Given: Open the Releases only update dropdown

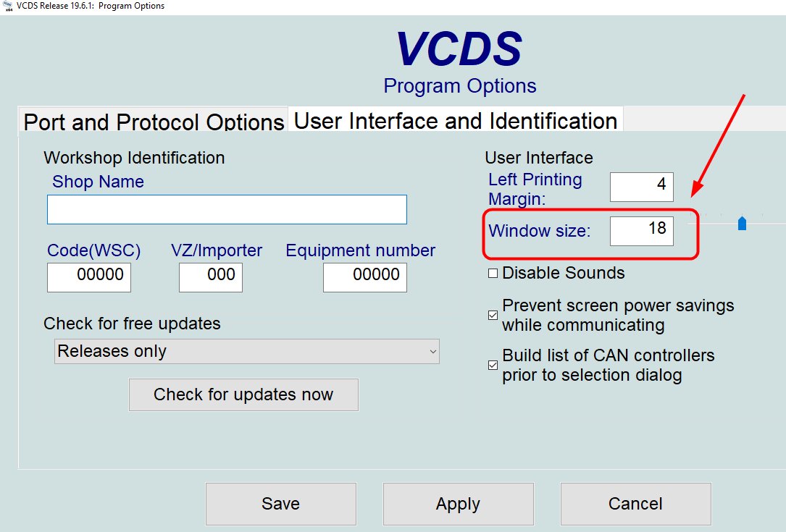Looking at the screenshot, I should (247, 352).
